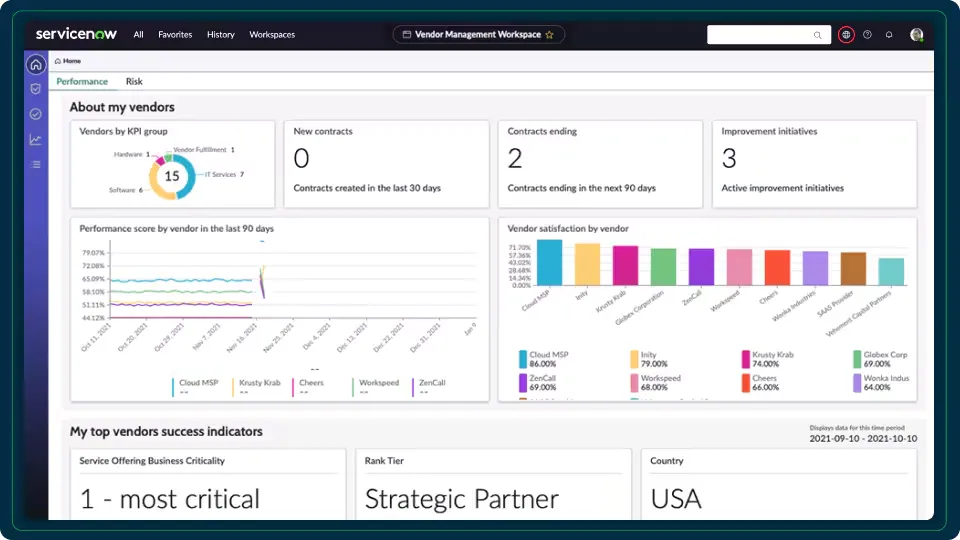Click the search magnifier icon
This screenshot has height=540, width=960.
coord(817,35)
